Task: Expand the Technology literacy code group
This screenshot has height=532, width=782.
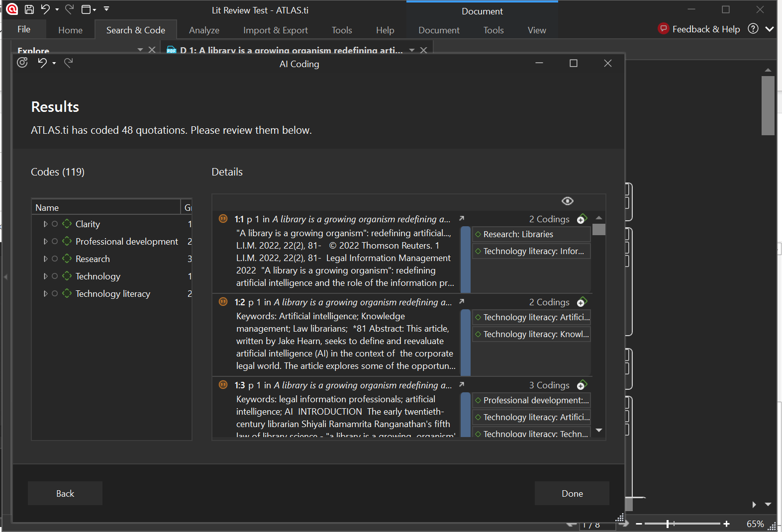Action: coord(45,294)
